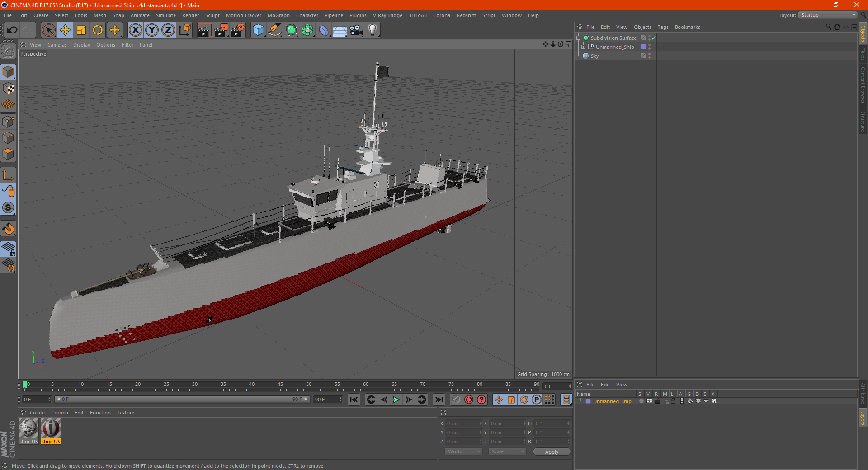Image resolution: width=868 pixels, height=470 pixels.
Task: Click Play Forward button
Action: (396, 399)
